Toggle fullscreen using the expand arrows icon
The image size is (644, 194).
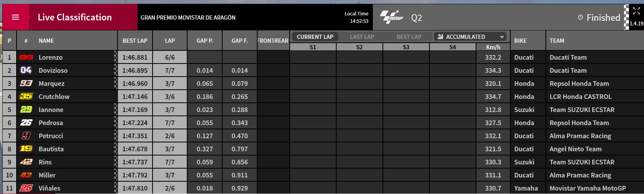636,11
